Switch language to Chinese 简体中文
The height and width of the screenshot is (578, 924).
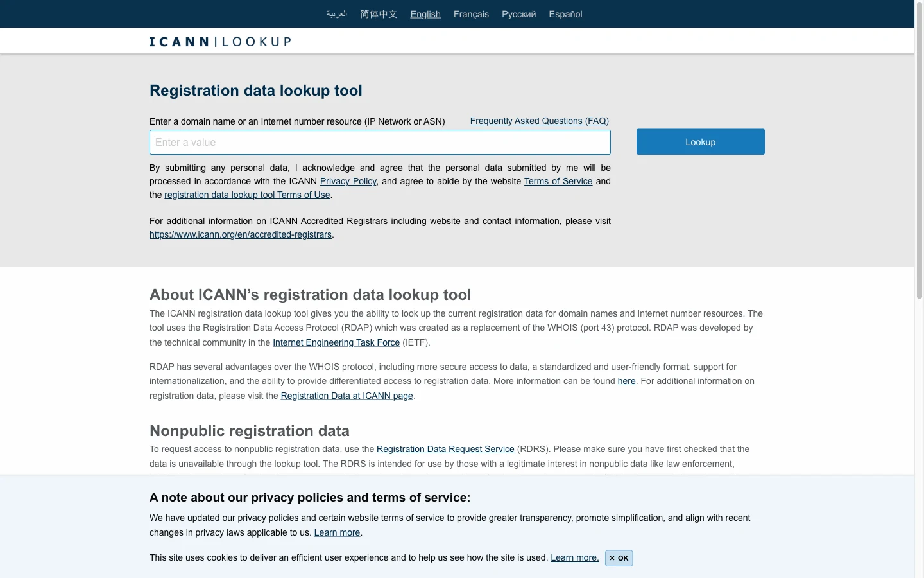379,14
